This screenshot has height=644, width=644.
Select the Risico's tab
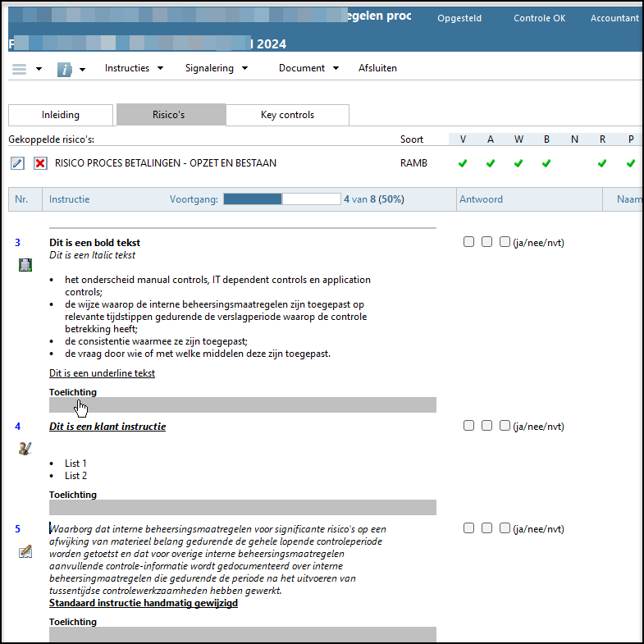click(171, 115)
